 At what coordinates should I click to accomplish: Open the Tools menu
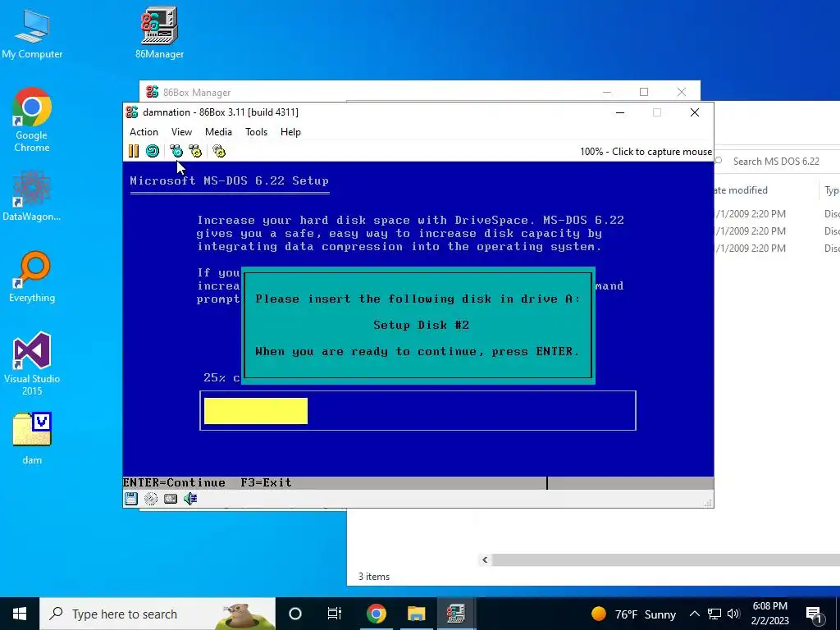[256, 132]
